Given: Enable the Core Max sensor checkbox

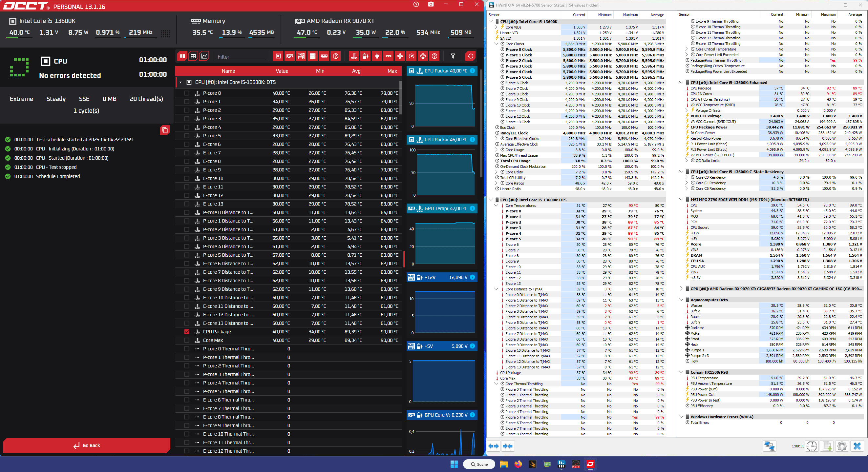Looking at the screenshot, I should tap(187, 340).
